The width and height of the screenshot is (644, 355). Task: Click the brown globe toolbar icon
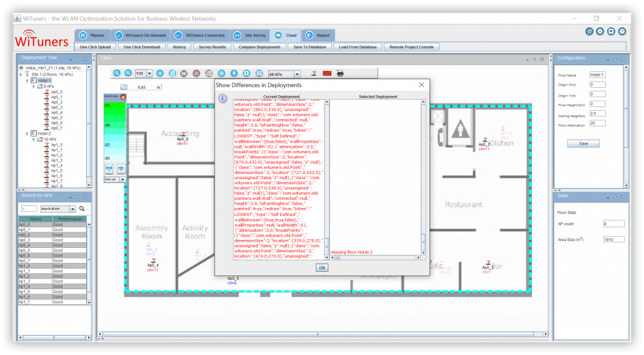196,73
